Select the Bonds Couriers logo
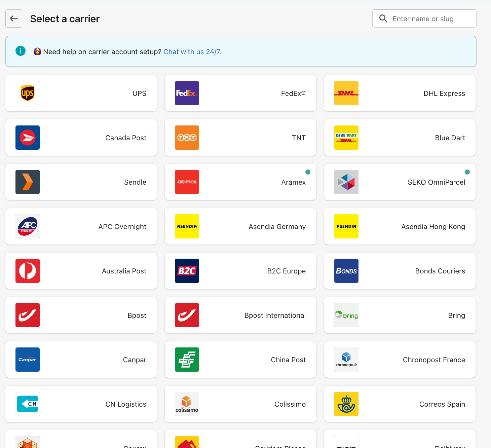Image resolution: width=491 pixels, height=448 pixels. 346,271
